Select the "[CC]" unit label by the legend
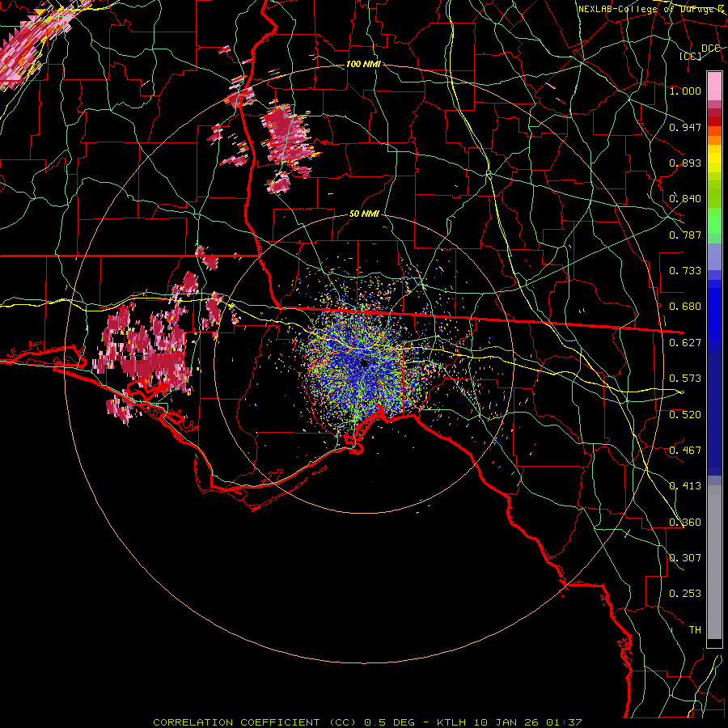 691,56
